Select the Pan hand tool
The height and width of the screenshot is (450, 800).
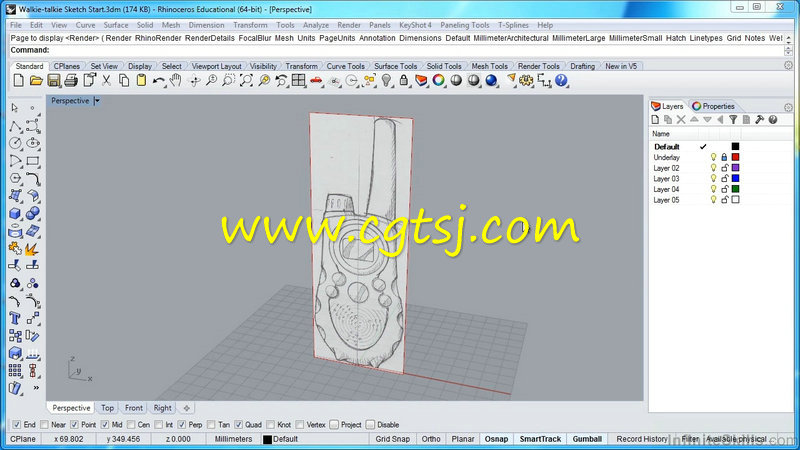coord(176,81)
